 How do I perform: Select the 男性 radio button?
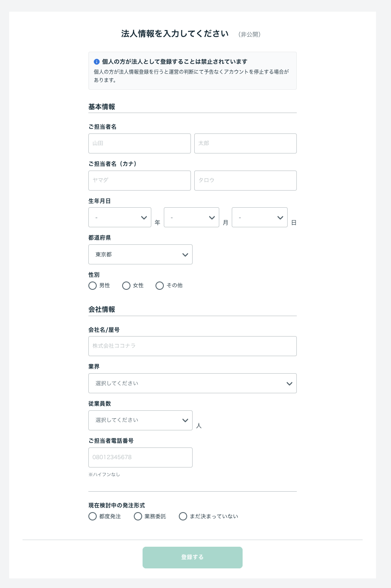click(93, 286)
